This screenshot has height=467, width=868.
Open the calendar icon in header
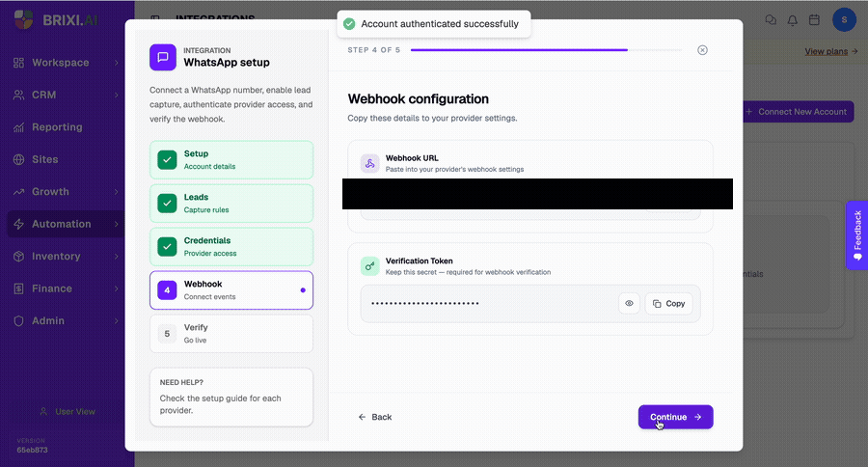814,20
